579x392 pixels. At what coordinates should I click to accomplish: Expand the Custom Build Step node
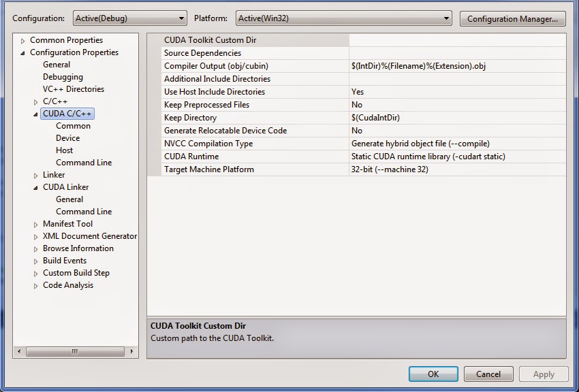click(x=36, y=274)
